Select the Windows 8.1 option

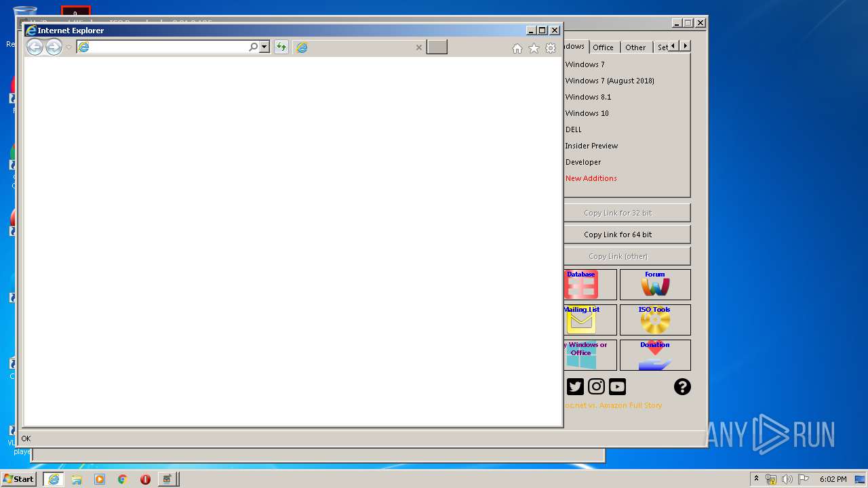[588, 97]
